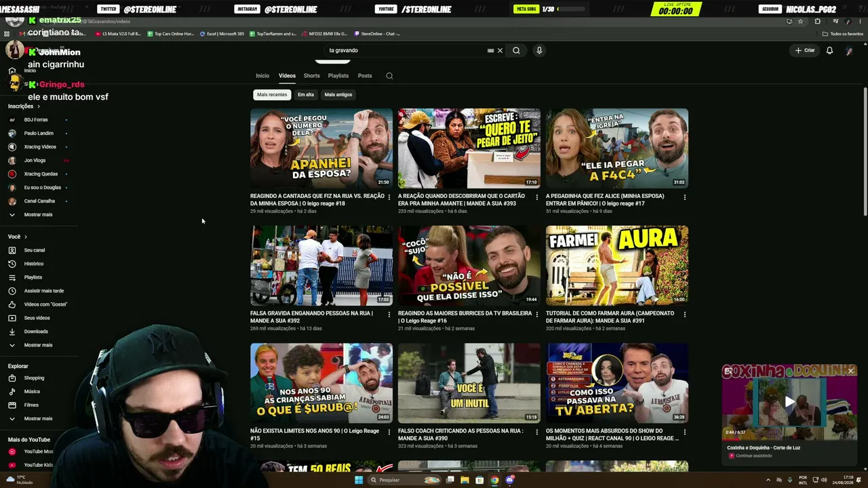Open the Posts channel tab
This screenshot has height=488, width=868.
[x=365, y=76]
